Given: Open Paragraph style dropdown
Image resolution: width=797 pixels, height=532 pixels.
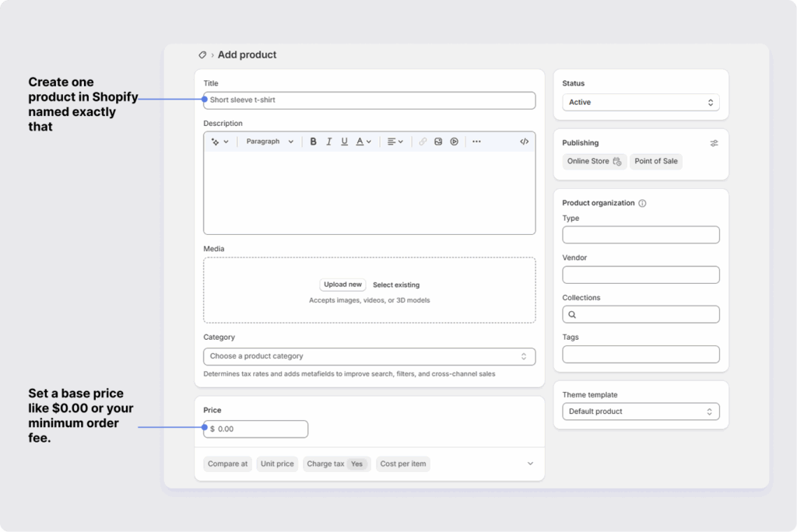Looking at the screenshot, I should pyautogui.click(x=269, y=142).
